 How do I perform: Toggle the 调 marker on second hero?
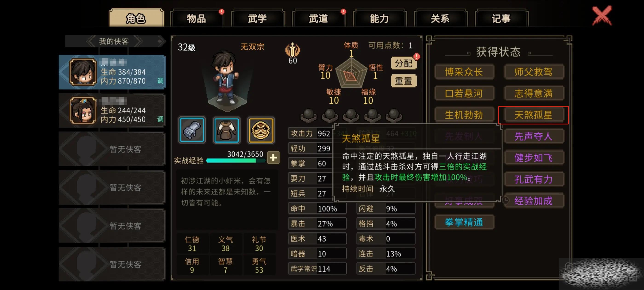(x=160, y=119)
